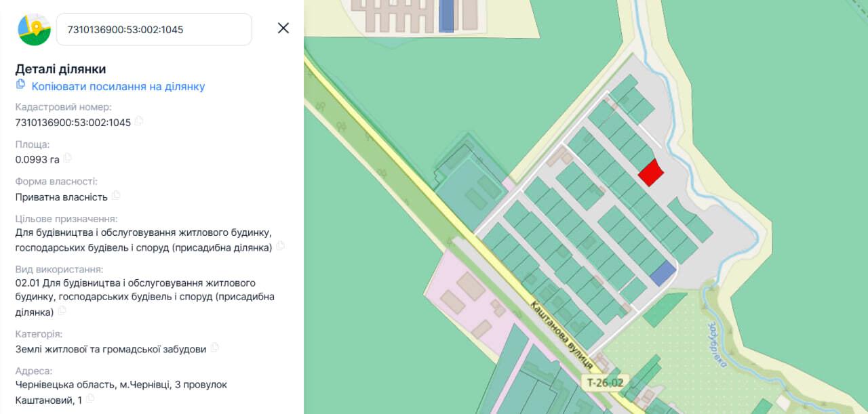The height and width of the screenshot is (414, 868).
Task: Focus the cadastral number search field
Action: (x=154, y=30)
